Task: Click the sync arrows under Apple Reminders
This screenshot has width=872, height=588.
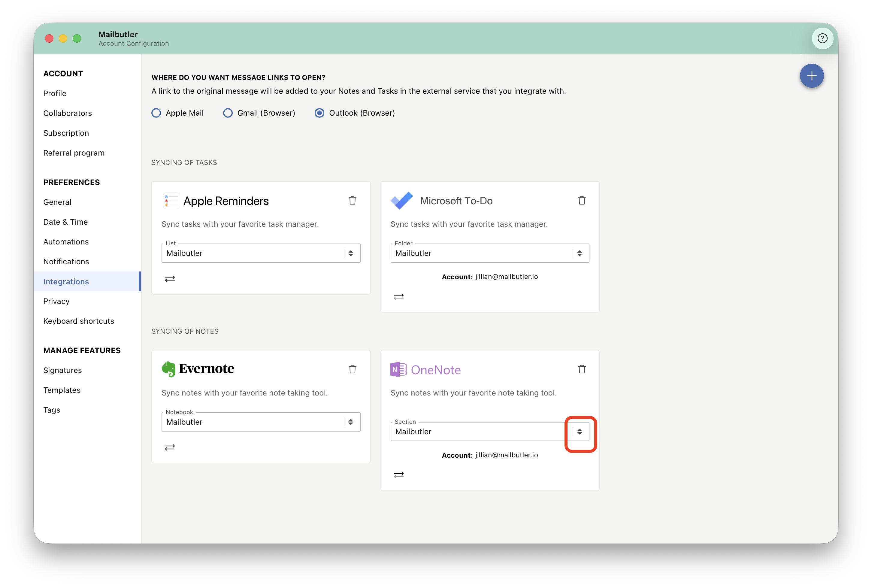Action: click(x=170, y=279)
